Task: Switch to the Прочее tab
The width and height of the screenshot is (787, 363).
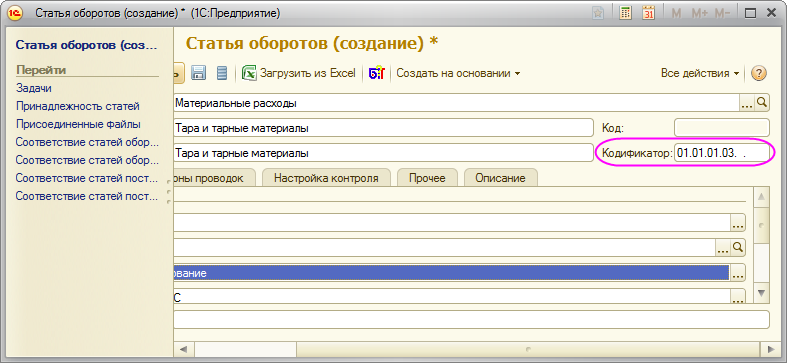Action: (427, 178)
